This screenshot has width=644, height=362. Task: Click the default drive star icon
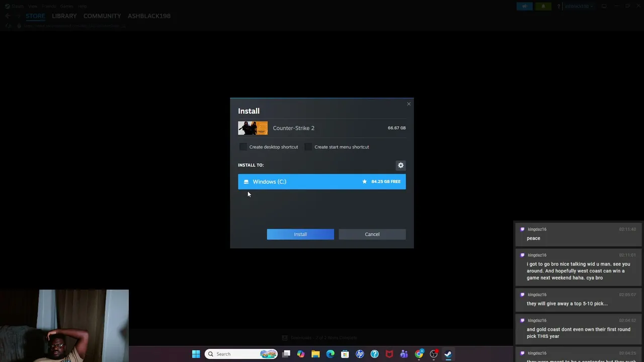tap(365, 182)
